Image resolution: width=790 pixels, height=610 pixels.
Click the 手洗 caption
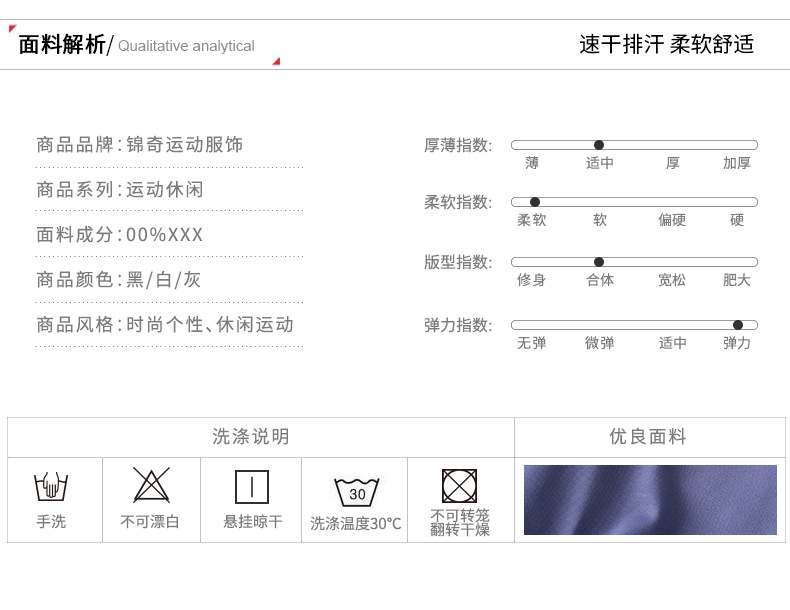pos(51,521)
